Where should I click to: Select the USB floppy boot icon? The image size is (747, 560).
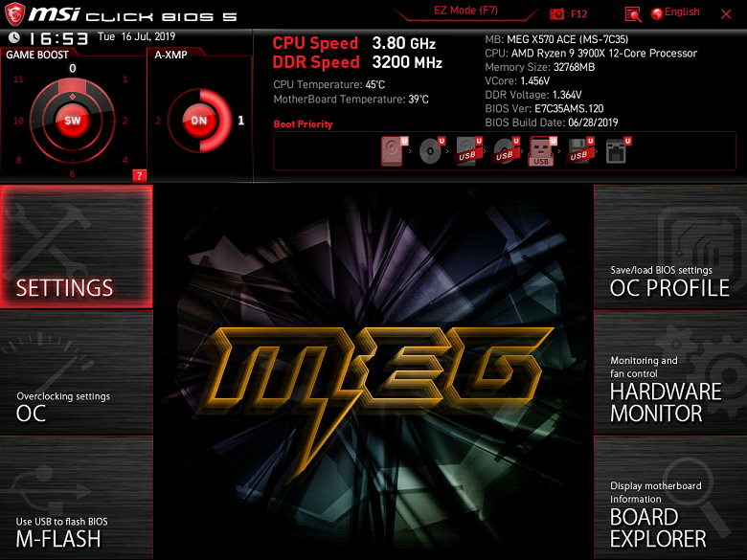[579, 151]
